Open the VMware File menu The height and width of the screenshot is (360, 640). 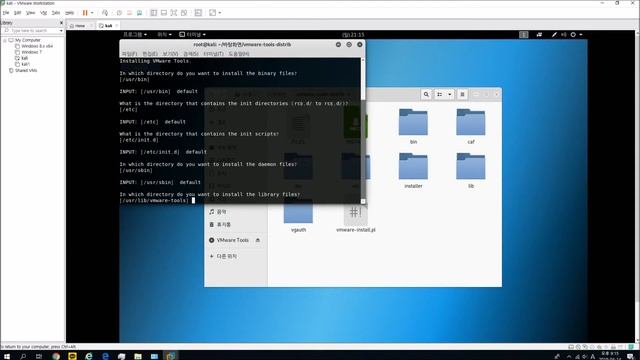[6, 13]
